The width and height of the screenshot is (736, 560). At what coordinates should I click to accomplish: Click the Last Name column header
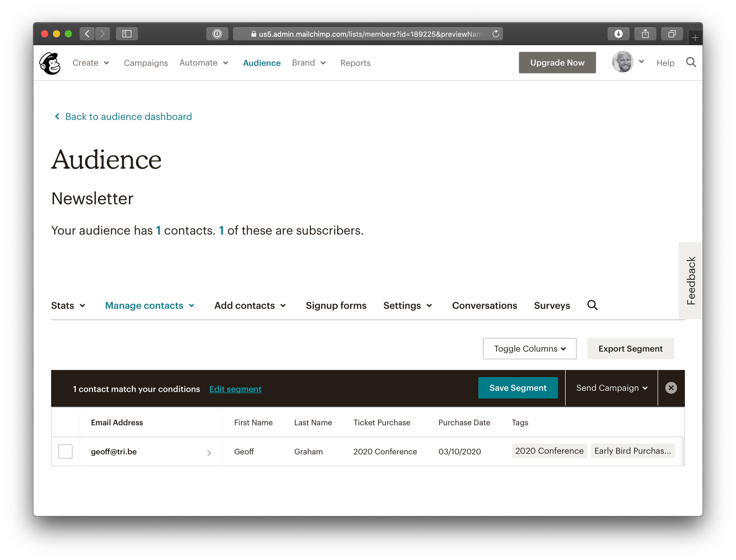(x=313, y=422)
